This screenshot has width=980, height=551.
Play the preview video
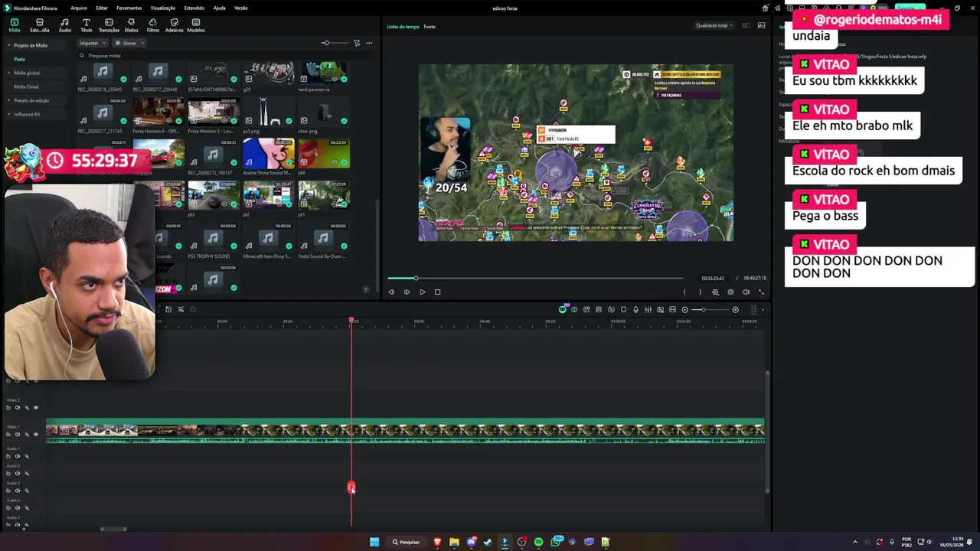coord(422,292)
